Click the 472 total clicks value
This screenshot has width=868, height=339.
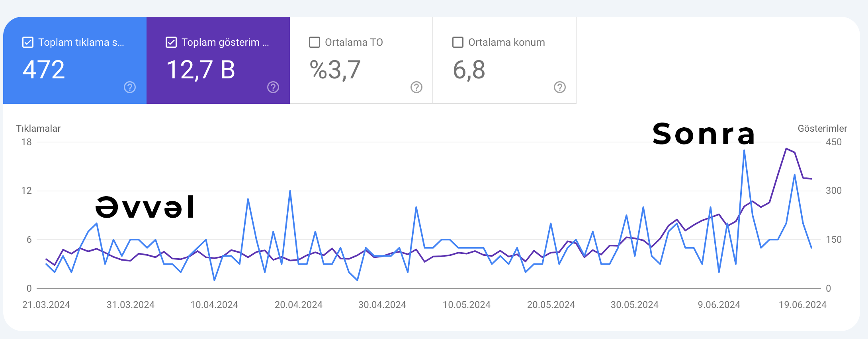point(44,70)
